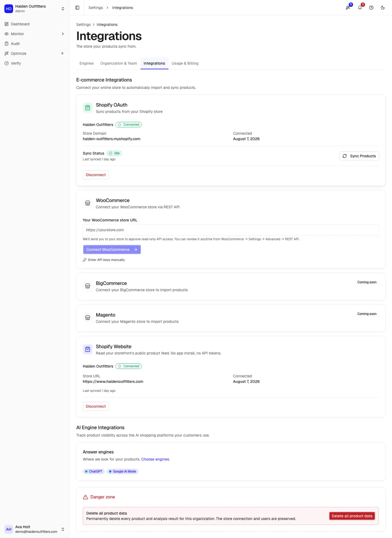Toggle dark mode moon icon
The width and height of the screenshot is (392, 538).
click(383, 8)
